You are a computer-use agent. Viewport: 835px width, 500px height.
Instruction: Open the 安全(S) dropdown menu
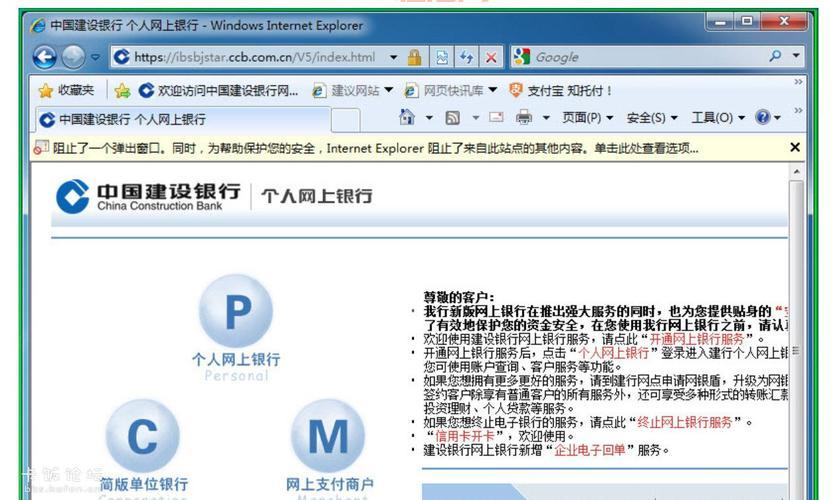point(652,118)
